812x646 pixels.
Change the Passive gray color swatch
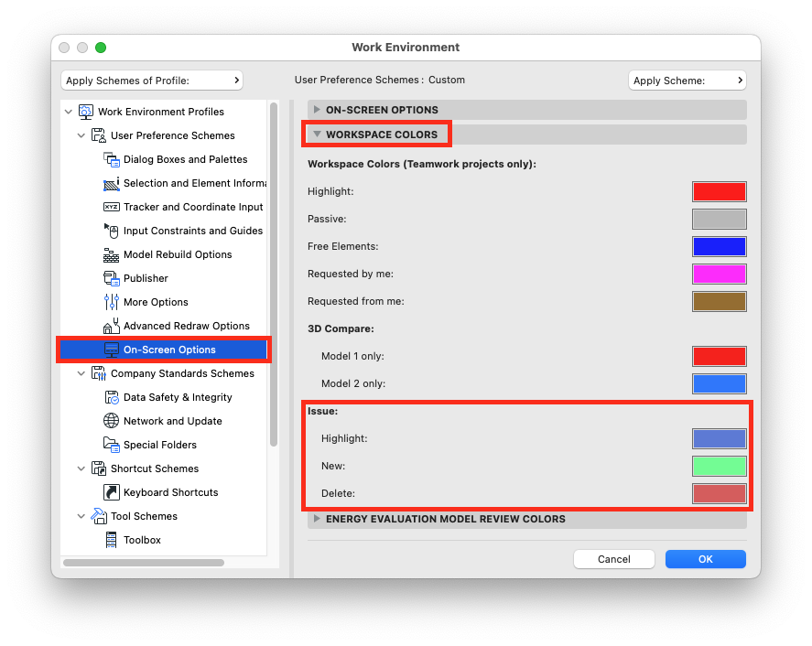click(720, 219)
